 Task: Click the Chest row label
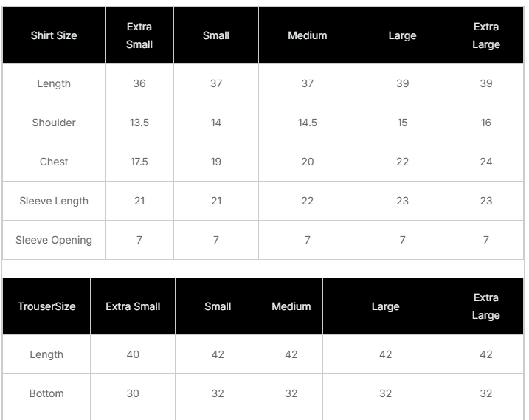point(54,162)
